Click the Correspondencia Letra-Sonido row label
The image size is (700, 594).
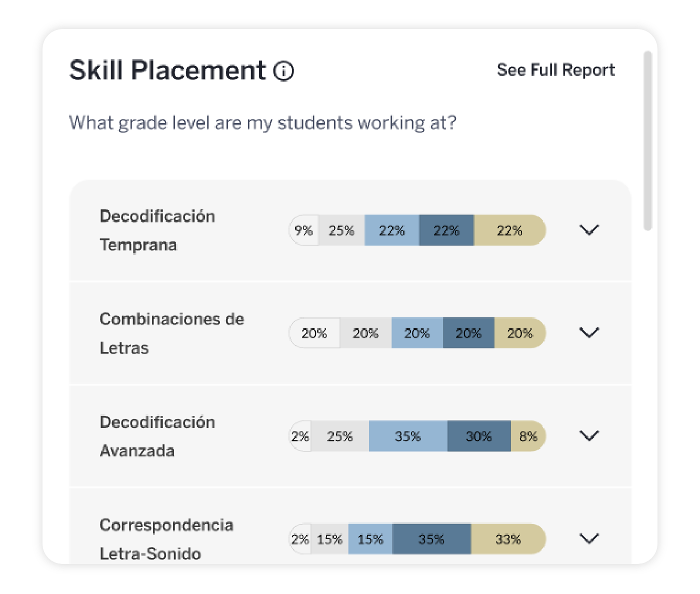pos(167,539)
